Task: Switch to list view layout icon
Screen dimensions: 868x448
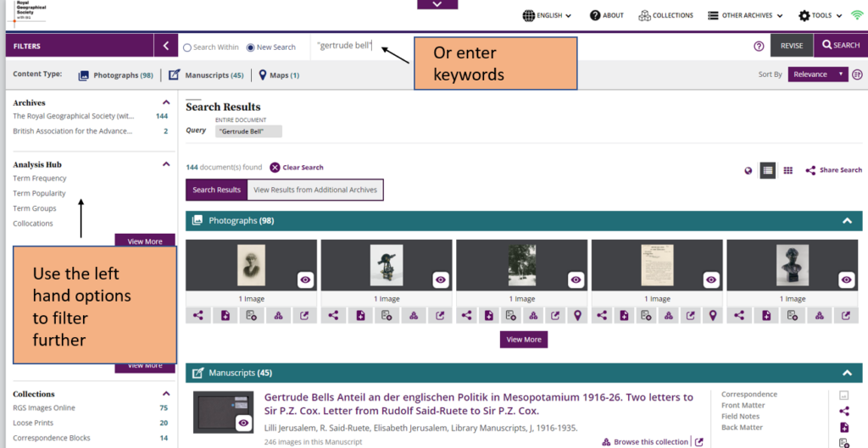Action: [x=768, y=170]
